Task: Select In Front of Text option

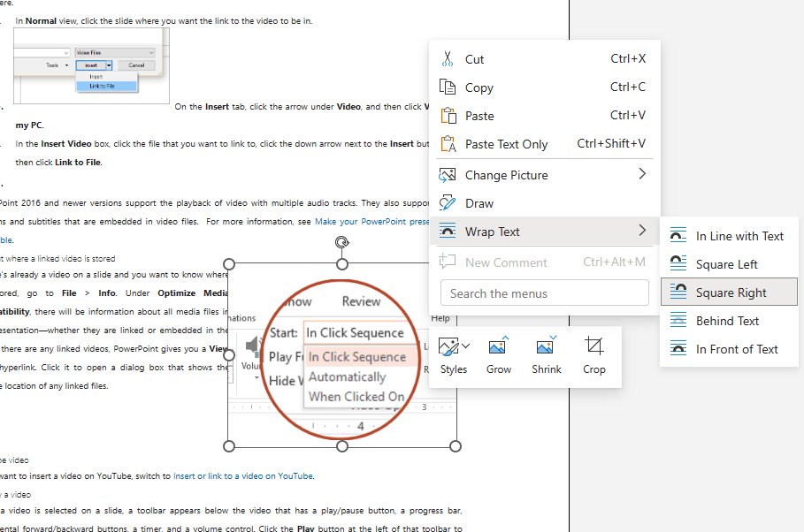Action: pos(729,348)
